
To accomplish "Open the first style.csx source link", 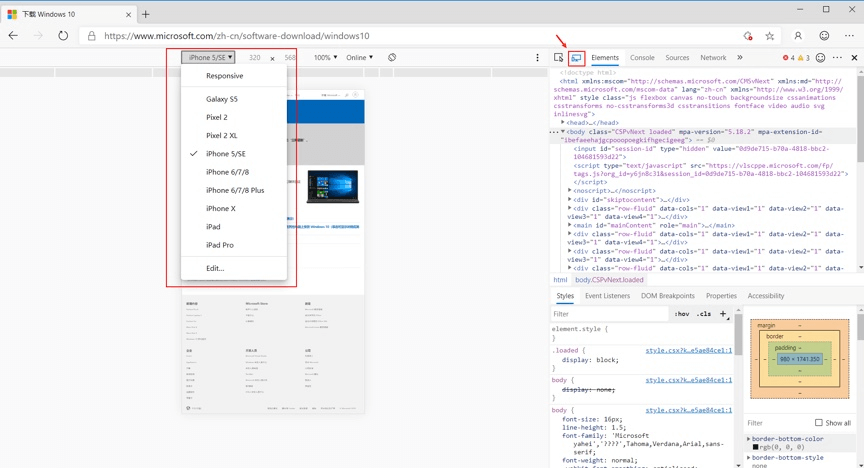I will click(688, 351).
